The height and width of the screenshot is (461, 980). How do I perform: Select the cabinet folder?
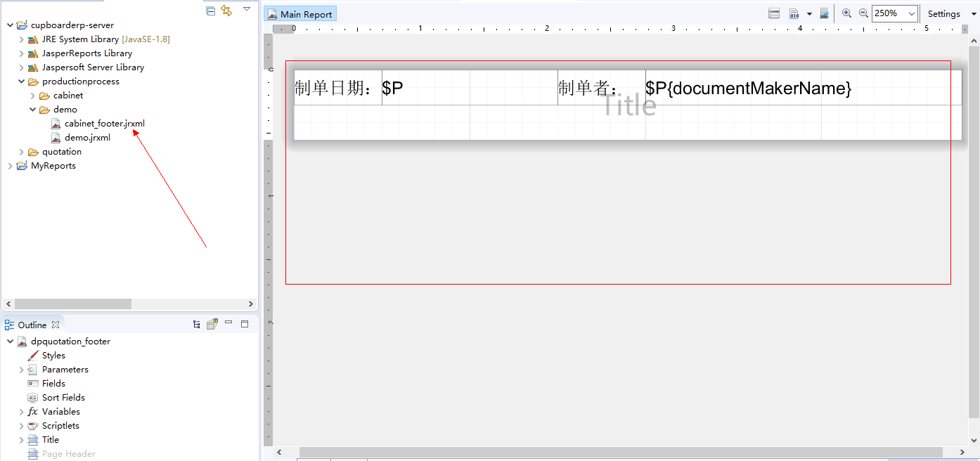pyautogui.click(x=68, y=96)
